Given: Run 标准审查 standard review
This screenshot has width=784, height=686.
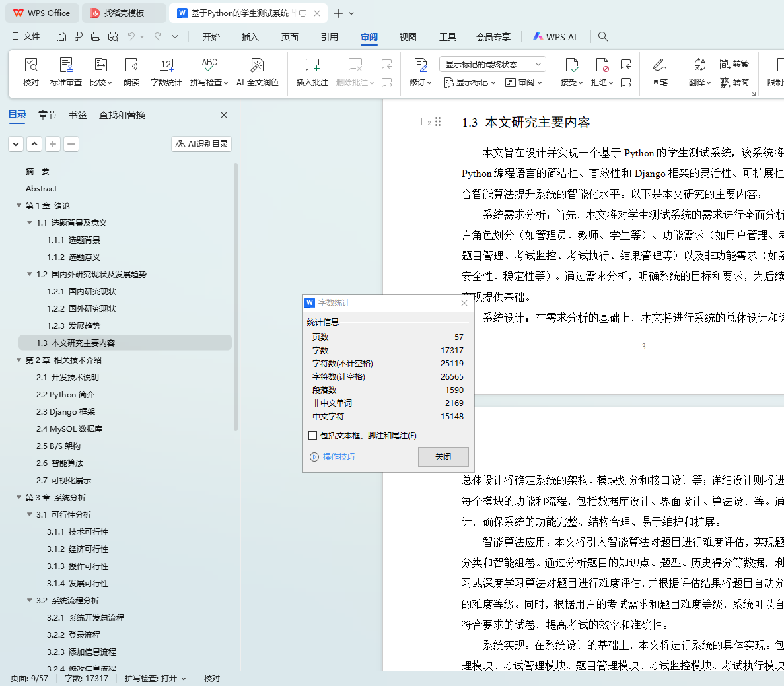Looking at the screenshot, I should click(65, 71).
